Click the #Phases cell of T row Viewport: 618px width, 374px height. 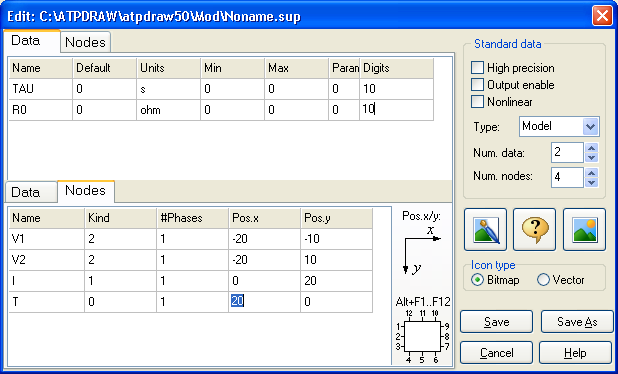(192, 301)
